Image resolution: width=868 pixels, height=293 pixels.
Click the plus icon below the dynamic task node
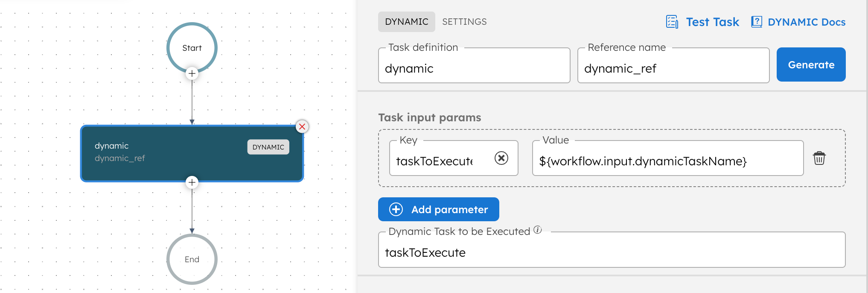(192, 182)
